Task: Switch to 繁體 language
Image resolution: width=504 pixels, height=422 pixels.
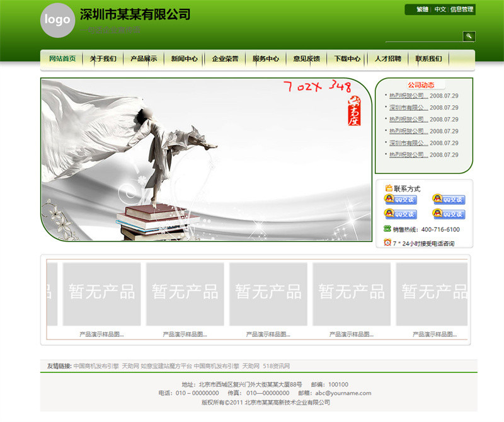Action: [x=422, y=9]
